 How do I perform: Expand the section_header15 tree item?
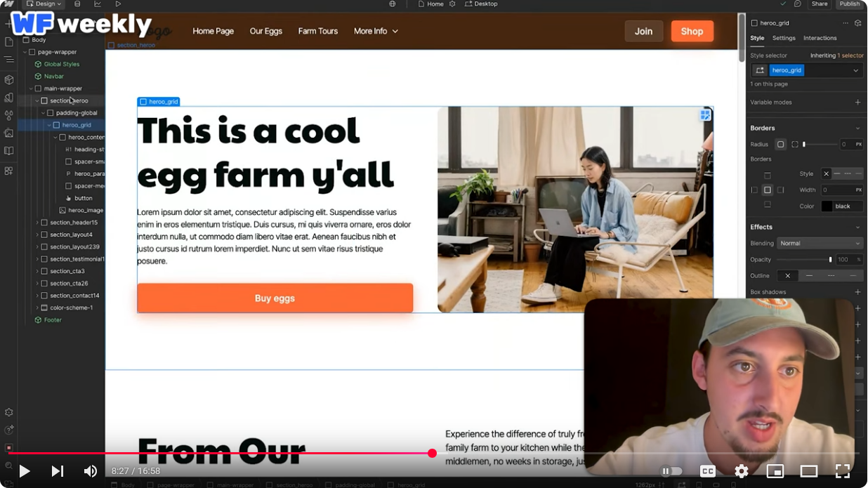pyautogui.click(x=37, y=223)
